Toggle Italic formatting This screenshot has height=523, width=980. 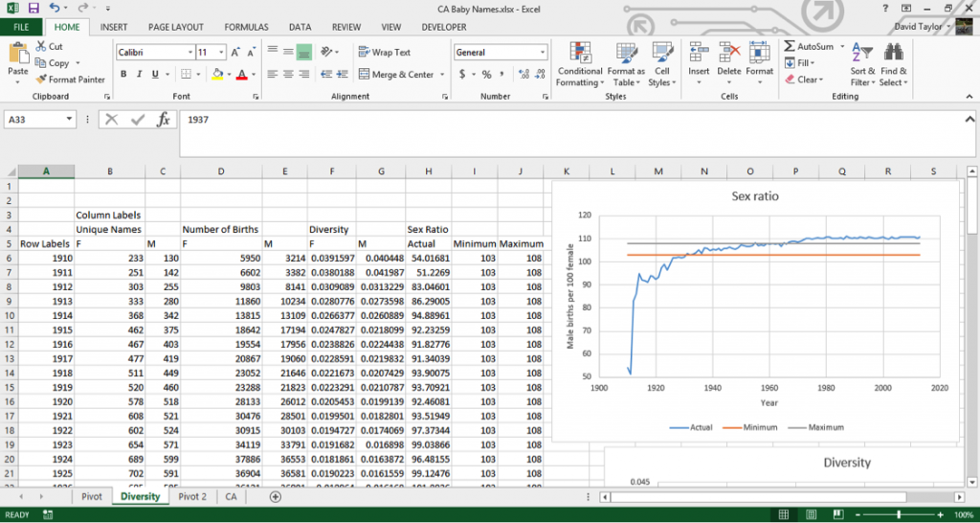[140, 75]
